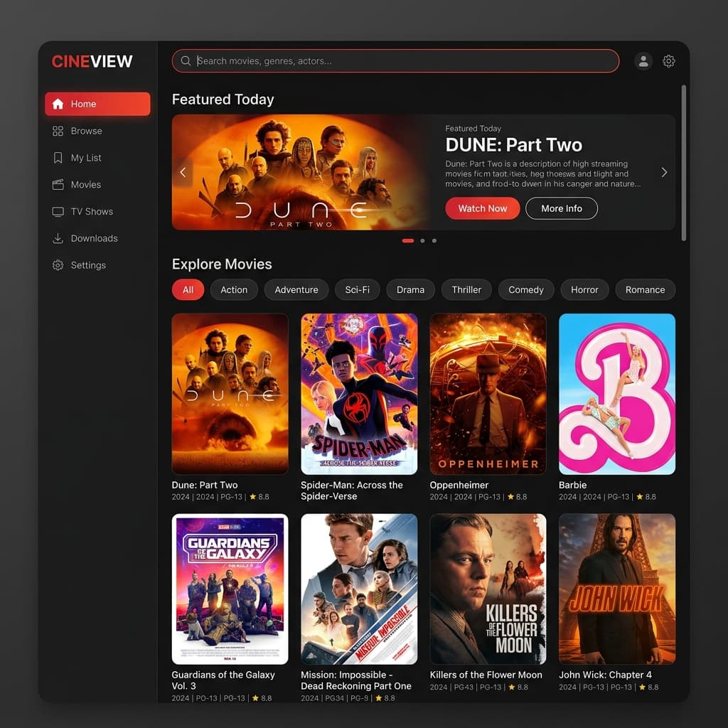
Task: Click the star rating under Dune card
Action: 259,497
